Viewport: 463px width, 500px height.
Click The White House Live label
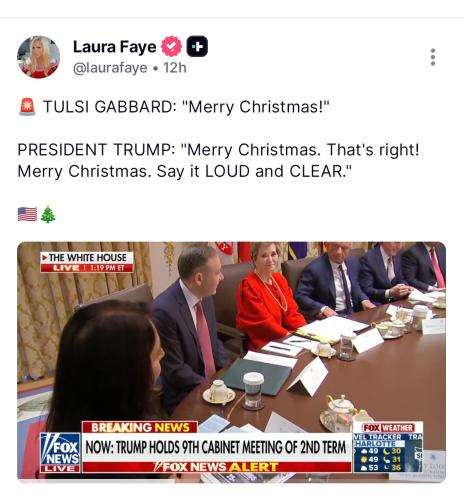[87, 262]
